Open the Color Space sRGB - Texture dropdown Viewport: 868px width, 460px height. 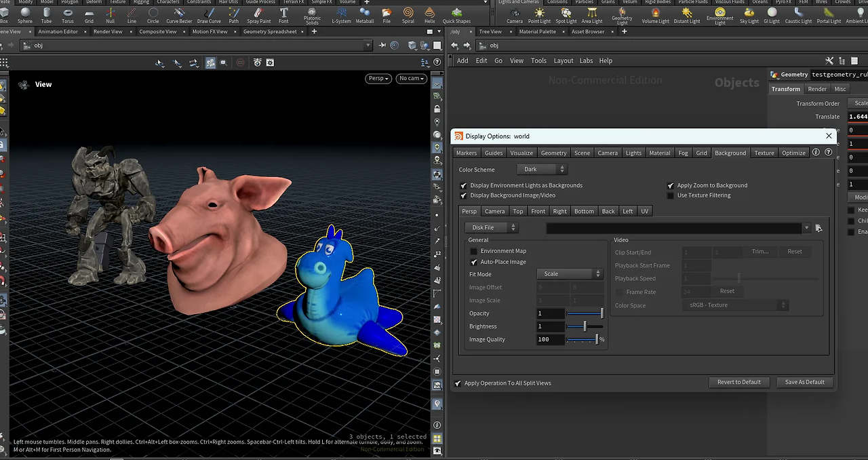point(735,305)
